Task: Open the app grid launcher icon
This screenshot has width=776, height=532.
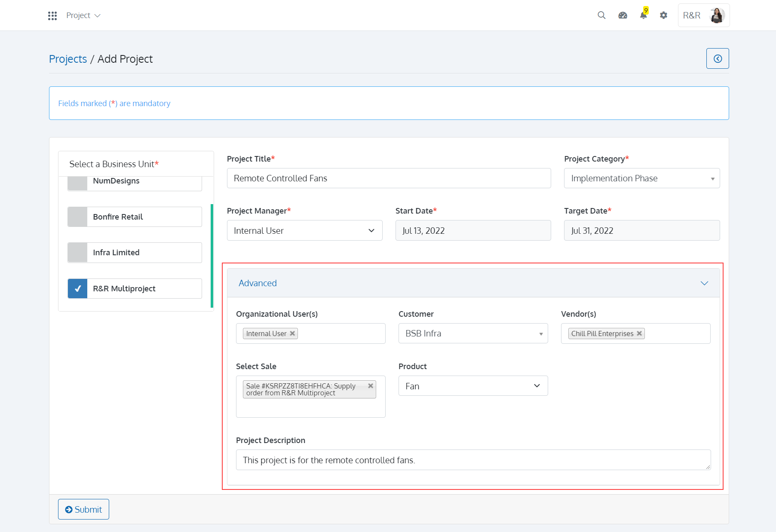Action: [x=52, y=15]
